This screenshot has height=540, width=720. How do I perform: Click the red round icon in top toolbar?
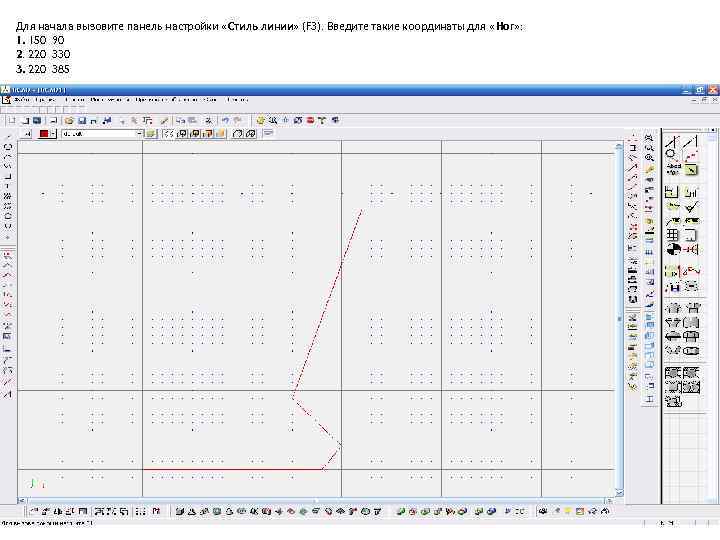coord(310,120)
